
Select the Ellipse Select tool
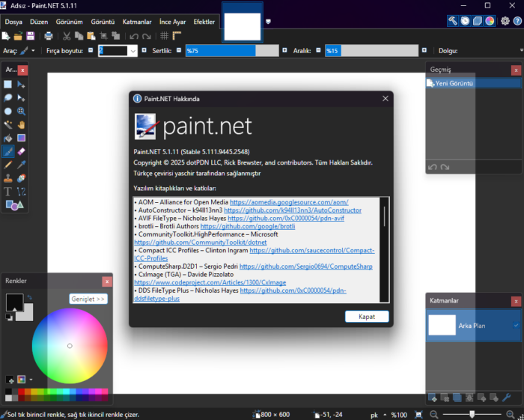[x=7, y=111]
